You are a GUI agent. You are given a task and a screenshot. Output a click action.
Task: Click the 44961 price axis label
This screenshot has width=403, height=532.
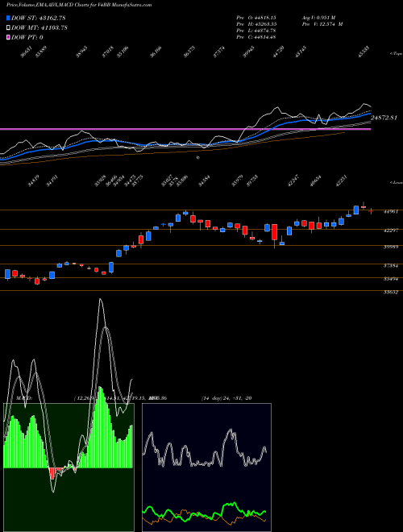coord(390,211)
